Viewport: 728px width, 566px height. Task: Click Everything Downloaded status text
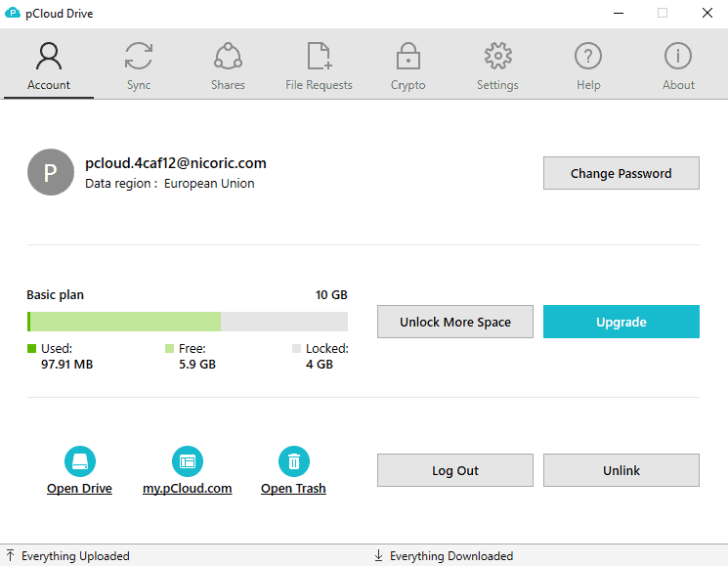point(451,556)
